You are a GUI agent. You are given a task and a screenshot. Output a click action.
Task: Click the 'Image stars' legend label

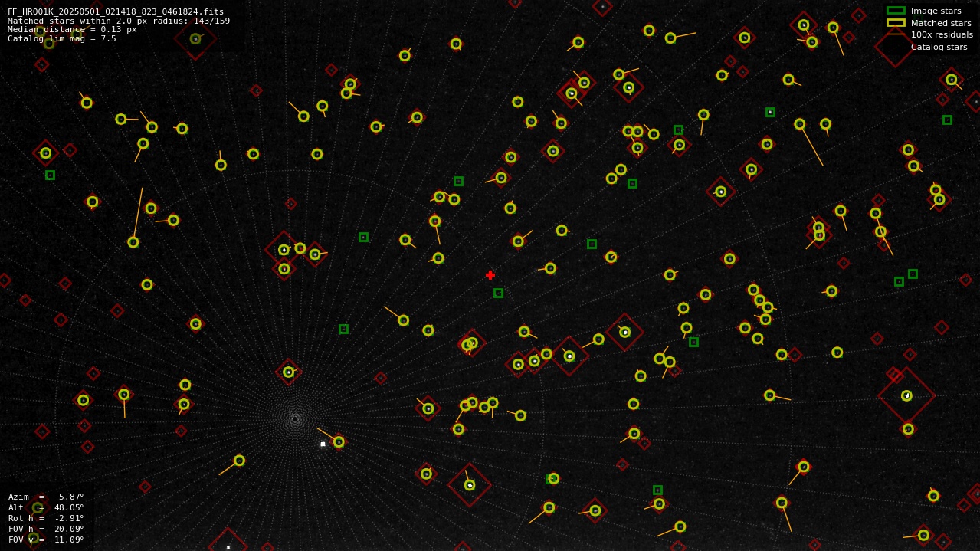pos(936,11)
